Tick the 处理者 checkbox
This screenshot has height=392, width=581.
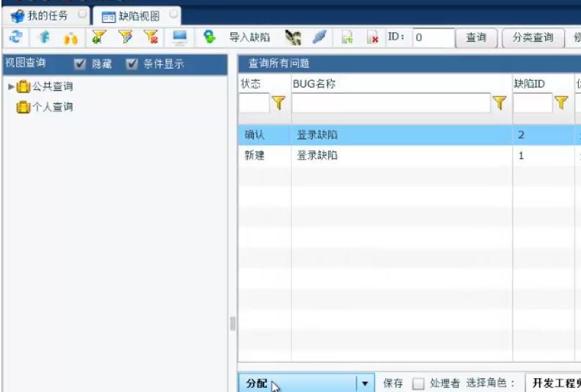(x=418, y=383)
